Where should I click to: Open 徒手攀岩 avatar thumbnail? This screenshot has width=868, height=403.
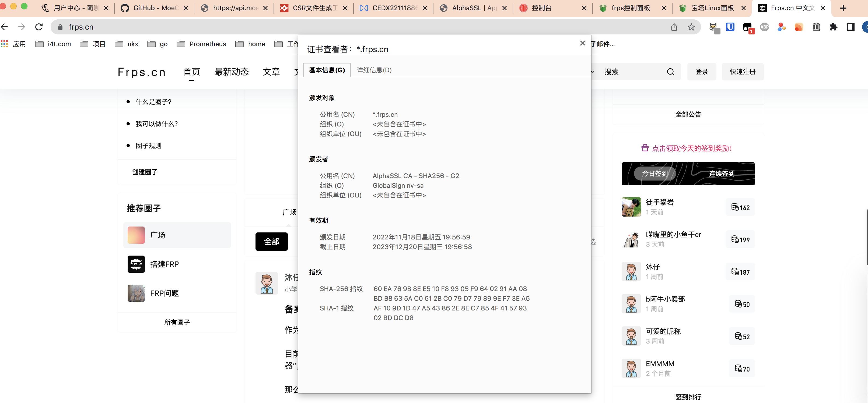point(631,207)
